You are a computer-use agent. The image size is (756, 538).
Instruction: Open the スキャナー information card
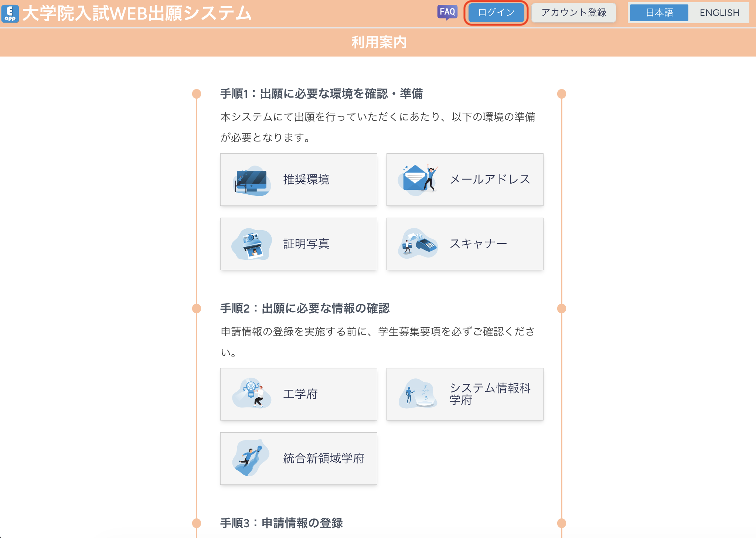tap(465, 244)
